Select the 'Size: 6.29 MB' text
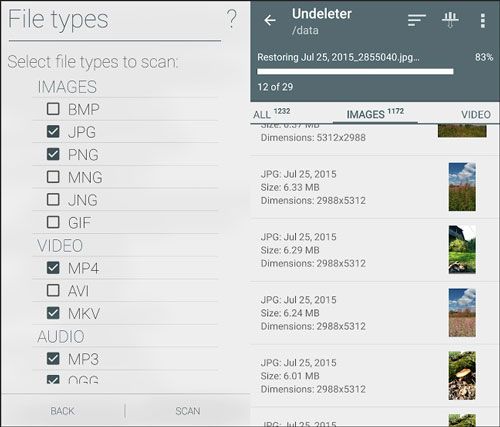The height and width of the screenshot is (427, 500). (290, 250)
